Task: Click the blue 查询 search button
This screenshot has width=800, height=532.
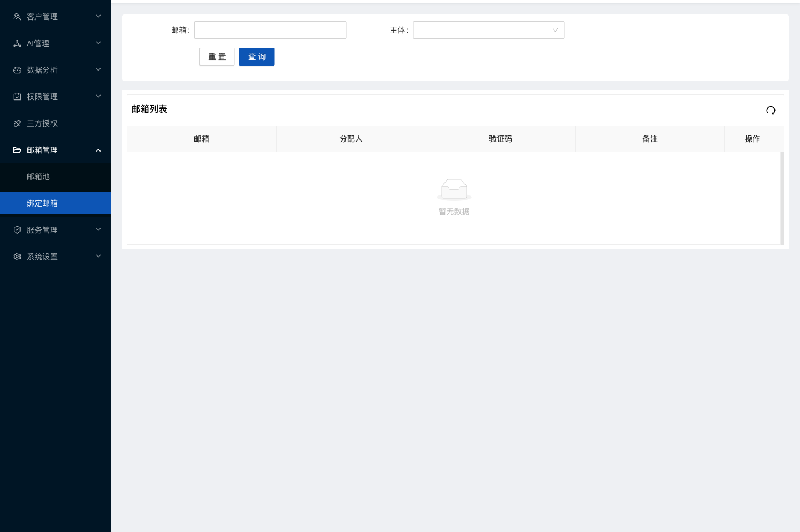Action: point(257,57)
